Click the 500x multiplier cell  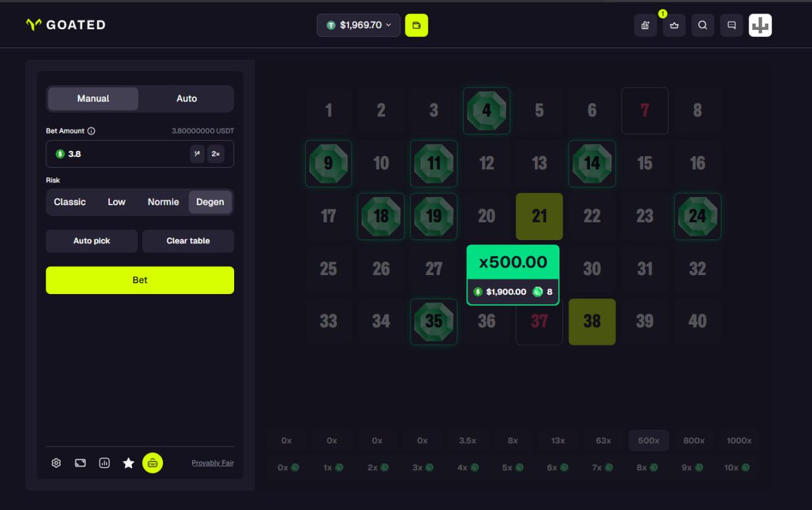649,440
